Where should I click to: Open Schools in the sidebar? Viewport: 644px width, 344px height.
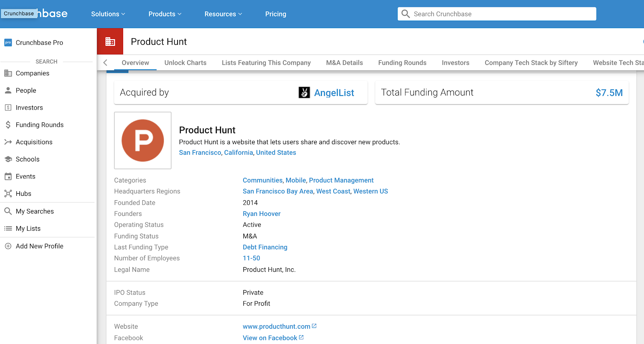27,159
